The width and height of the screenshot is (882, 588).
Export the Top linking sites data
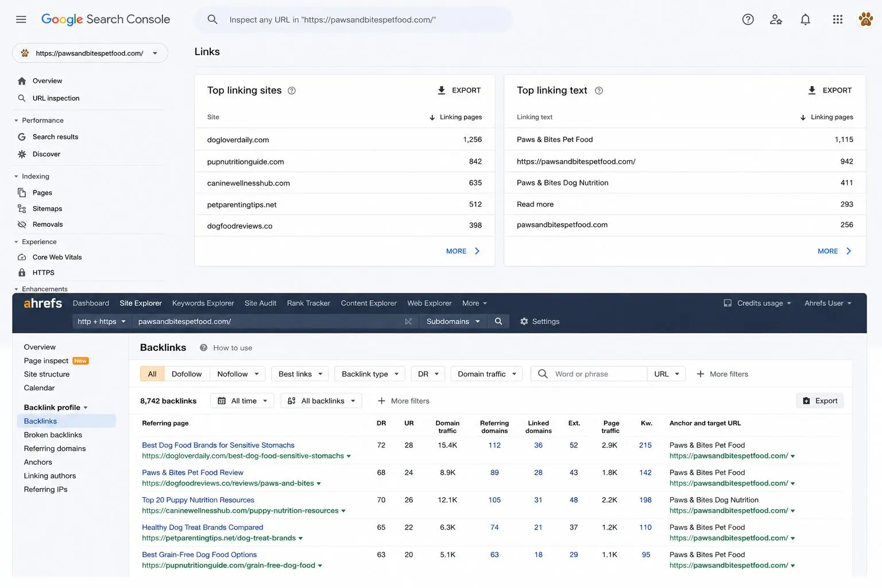[459, 90]
